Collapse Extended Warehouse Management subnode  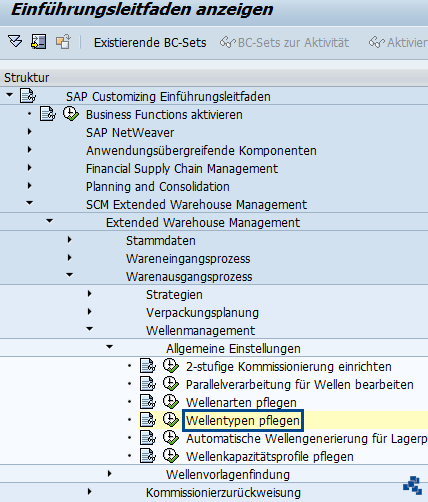50,221
